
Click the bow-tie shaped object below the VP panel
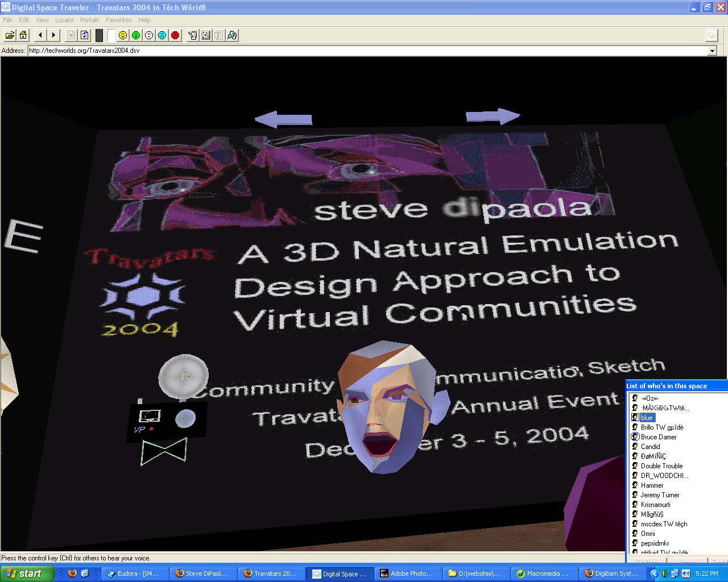(164, 451)
